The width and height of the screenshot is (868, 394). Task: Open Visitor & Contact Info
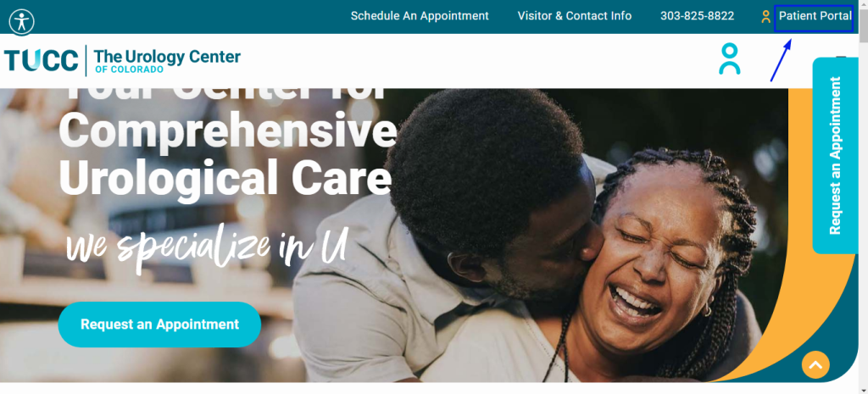point(575,16)
